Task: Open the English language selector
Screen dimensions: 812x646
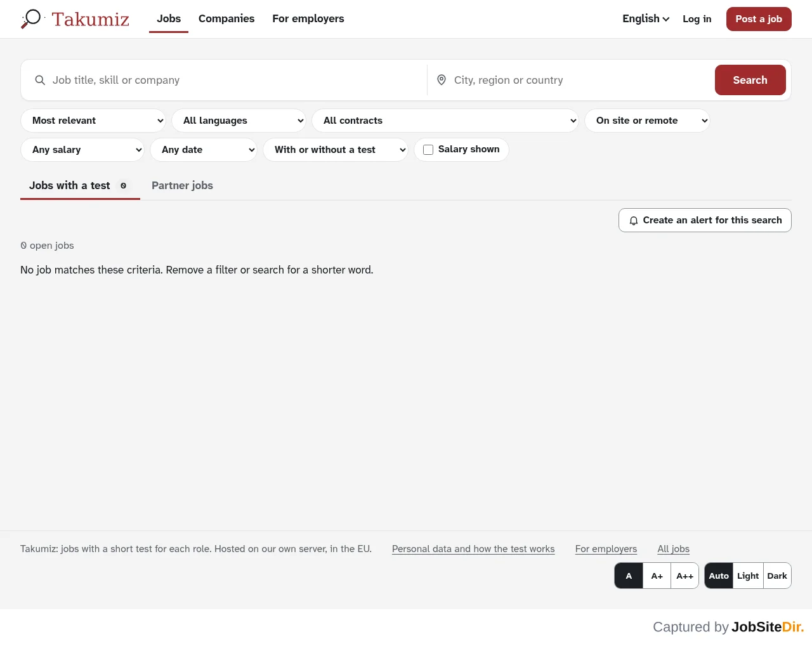Action: 646,19
